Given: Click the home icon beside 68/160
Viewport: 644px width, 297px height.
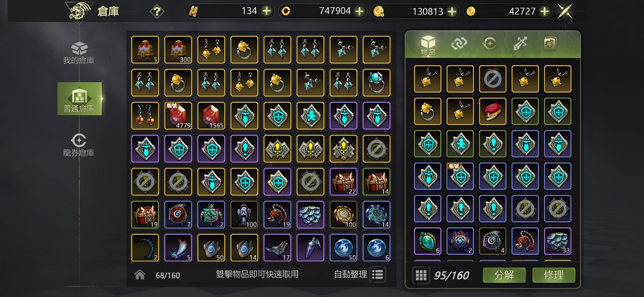Looking at the screenshot, I should (x=139, y=275).
